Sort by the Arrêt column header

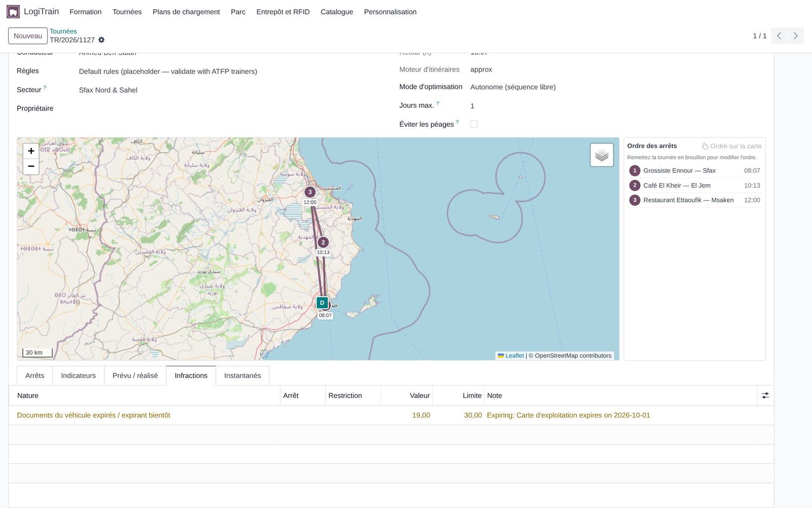click(x=303, y=396)
